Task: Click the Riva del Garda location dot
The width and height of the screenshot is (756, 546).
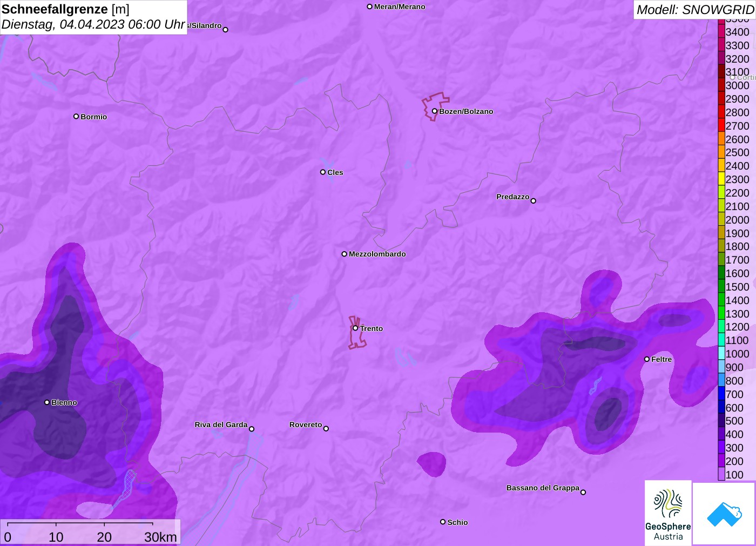Action: coord(252,429)
